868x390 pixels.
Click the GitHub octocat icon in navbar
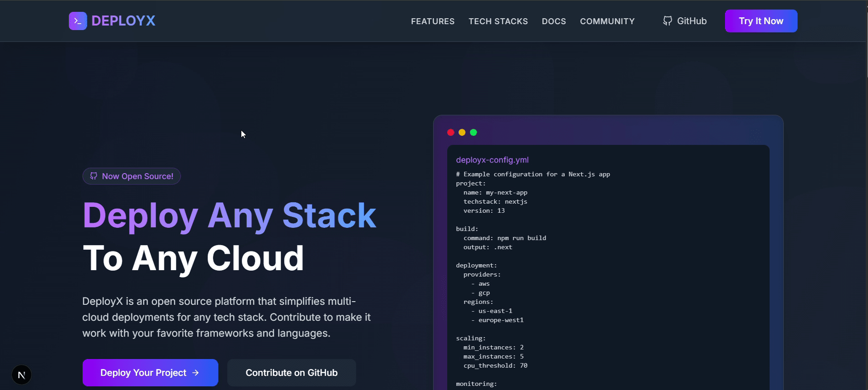point(667,21)
